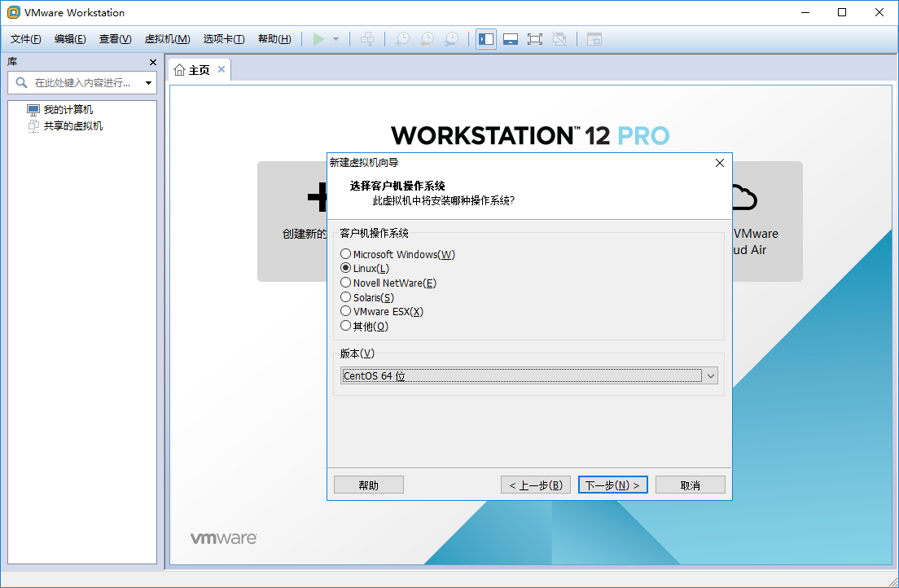This screenshot has width=899, height=588.
Task: Click the VMware vCloud Air card text
Action: (756, 242)
